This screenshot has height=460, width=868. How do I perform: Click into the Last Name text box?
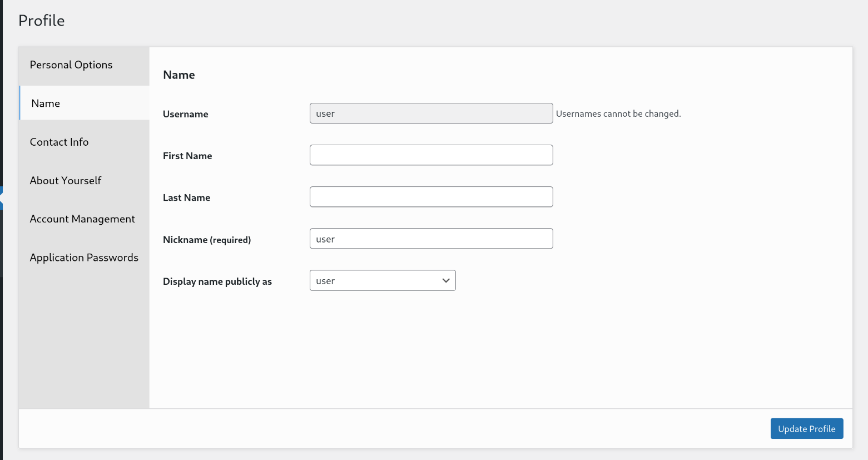431,197
